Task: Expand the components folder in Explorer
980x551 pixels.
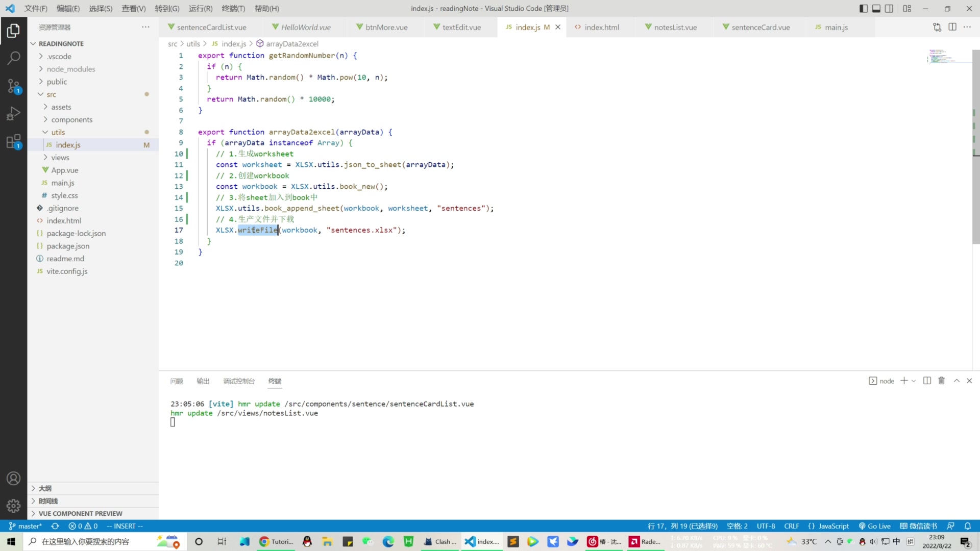Action: click(71, 120)
